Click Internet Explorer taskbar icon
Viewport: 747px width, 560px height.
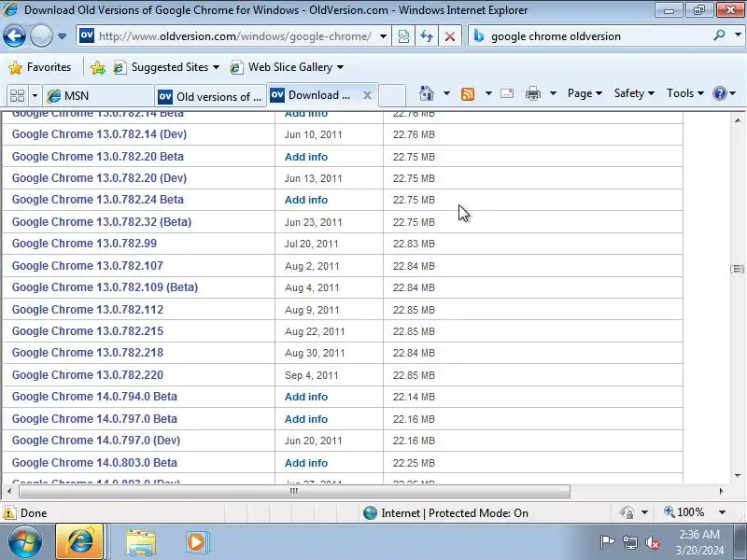[x=79, y=541]
